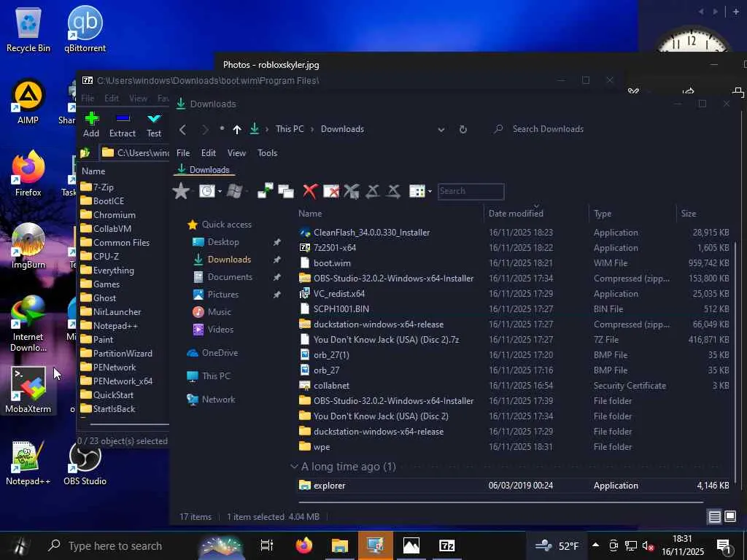Click the 7-Zip taskbar button

[x=447, y=545]
